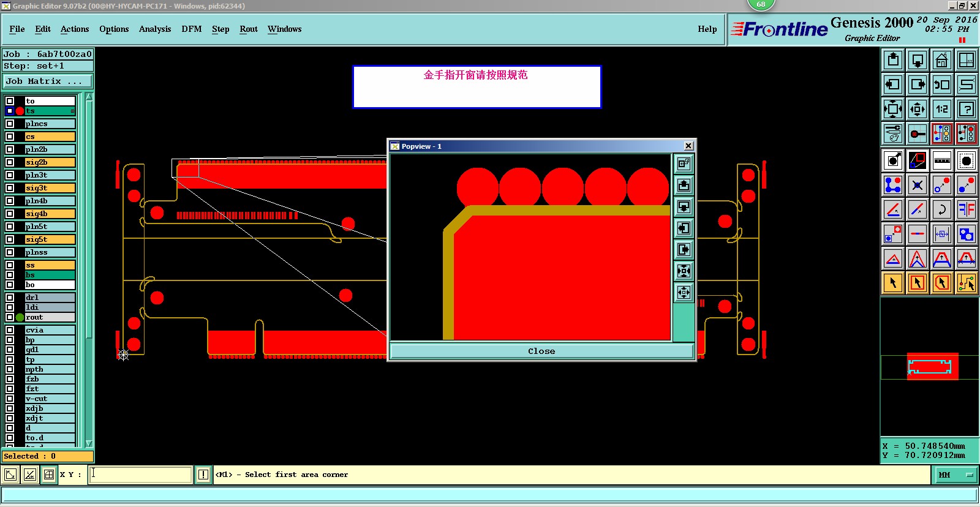980x507 pixels.
Task: Select the polygon area select tool
Action: tap(942, 282)
